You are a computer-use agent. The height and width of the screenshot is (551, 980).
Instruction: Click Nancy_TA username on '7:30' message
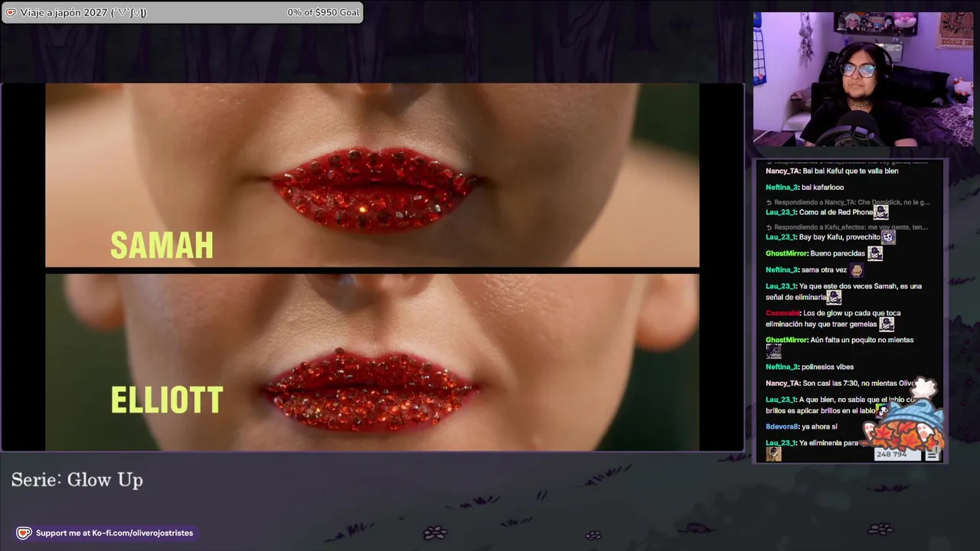782,383
